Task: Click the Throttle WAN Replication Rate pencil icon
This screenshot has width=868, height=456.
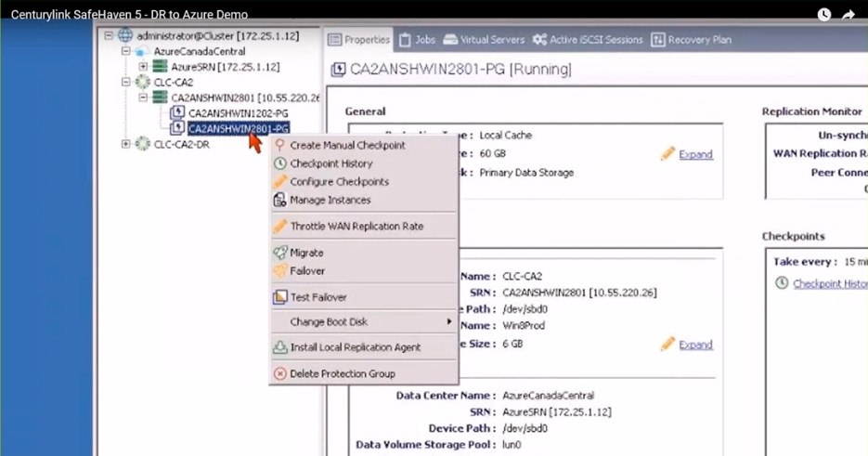Action: click(280, 226)
